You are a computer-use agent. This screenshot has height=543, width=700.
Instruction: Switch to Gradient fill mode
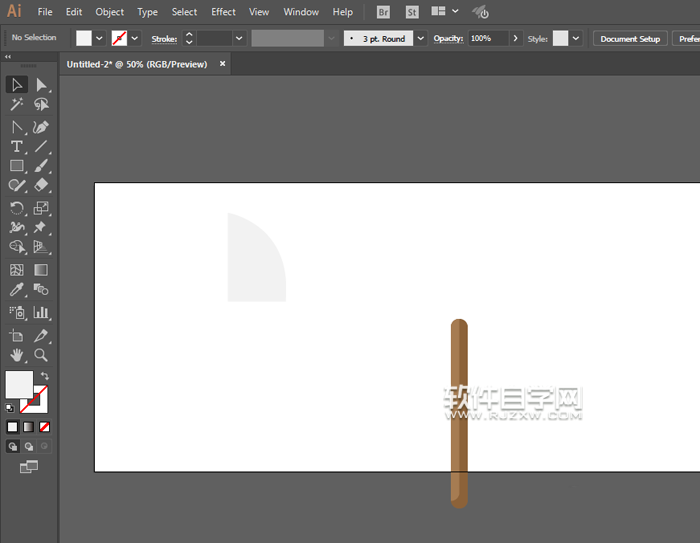pos(28,427)
